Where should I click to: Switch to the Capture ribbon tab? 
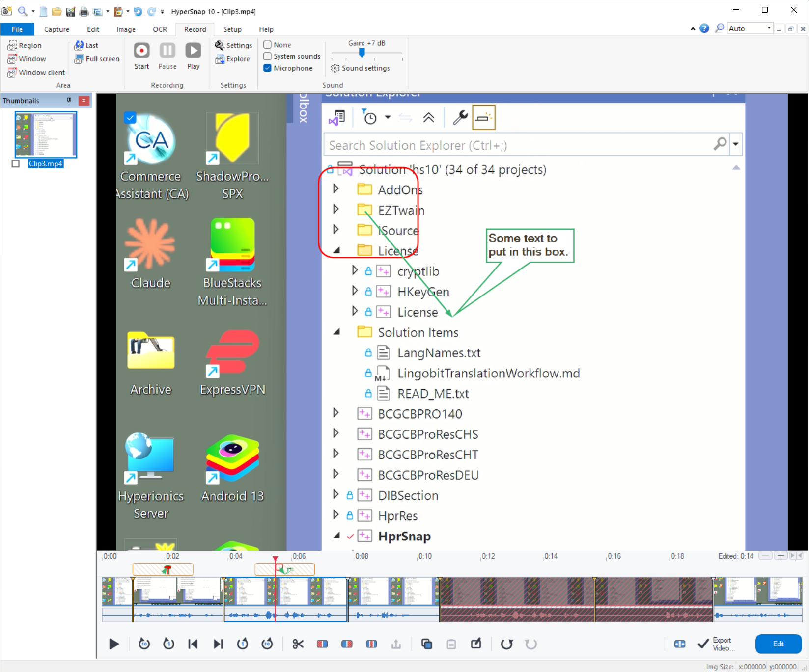click(56, 29)
